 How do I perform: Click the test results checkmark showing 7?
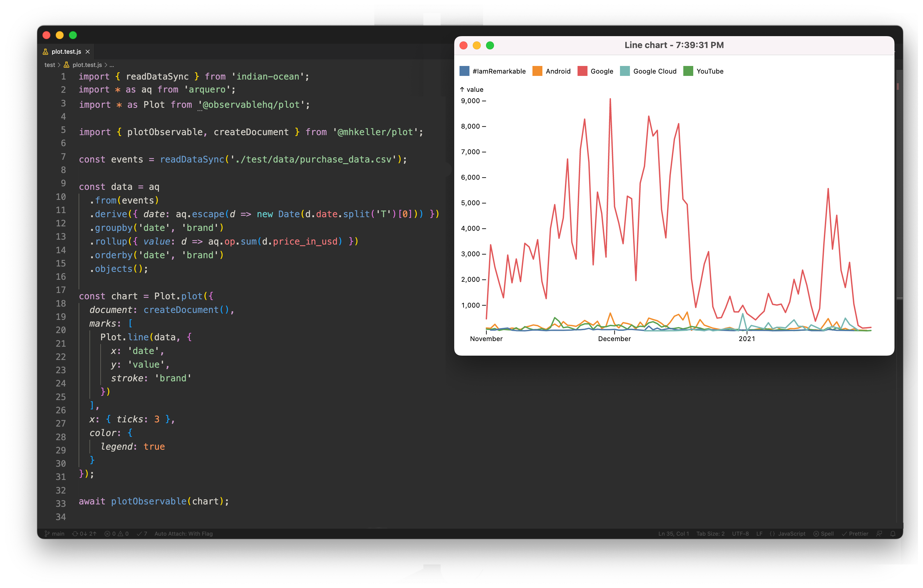142,534
